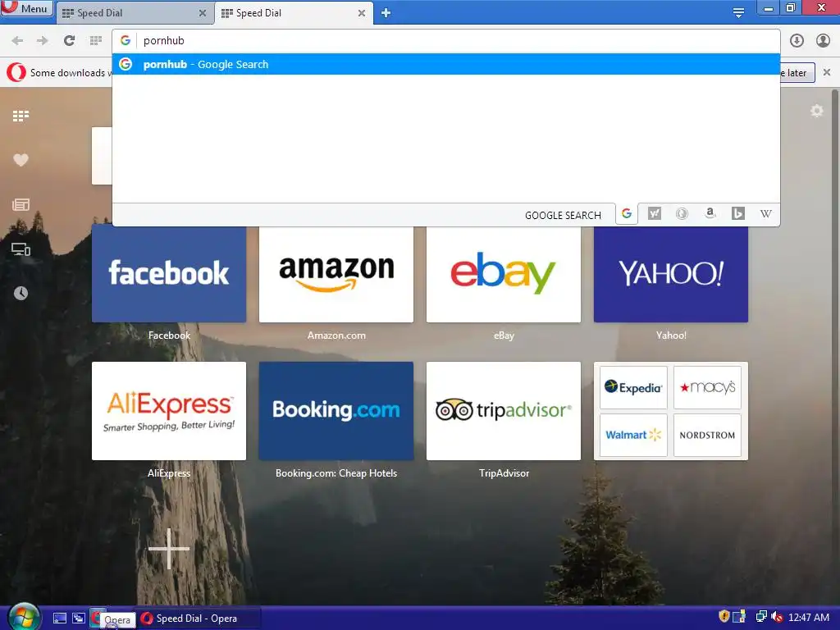Open Expedia in the folder tile
The image size is (840, 630).
[x=633, y=387]
